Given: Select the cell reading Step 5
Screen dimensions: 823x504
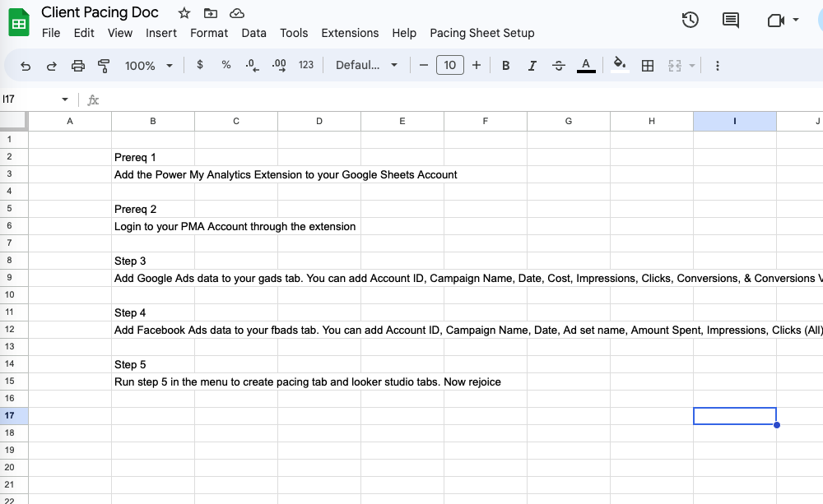Looking at the screenshot, I should pyautogui.click(x=153, y=364).
